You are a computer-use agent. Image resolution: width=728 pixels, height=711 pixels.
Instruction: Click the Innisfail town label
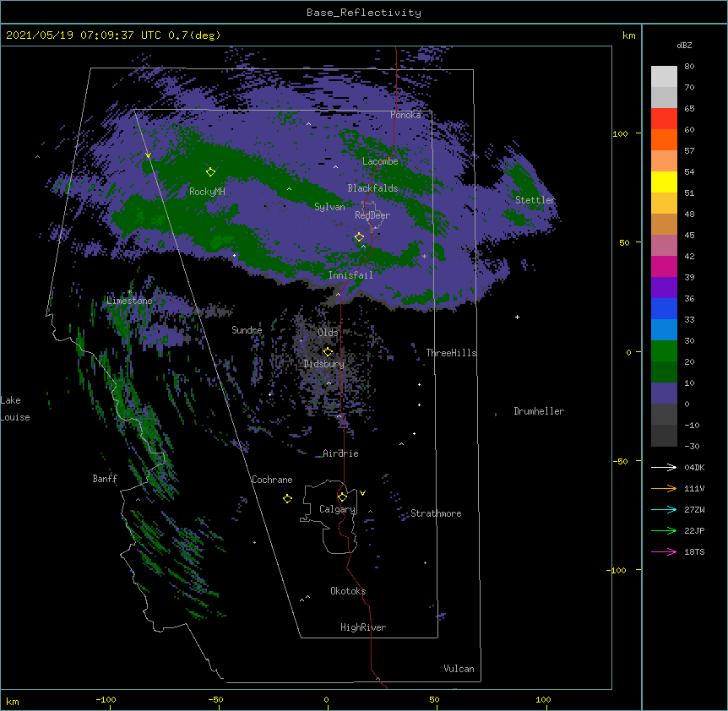350,275
